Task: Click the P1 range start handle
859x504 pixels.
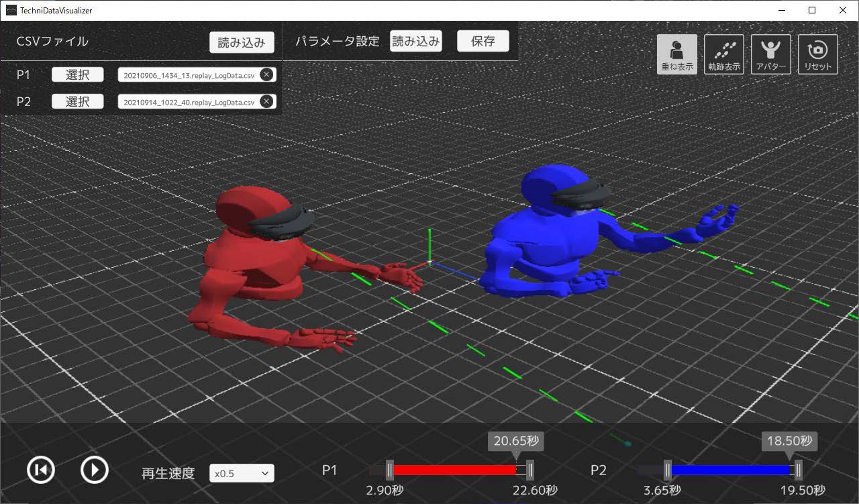Action: click(x=389, y=470)
